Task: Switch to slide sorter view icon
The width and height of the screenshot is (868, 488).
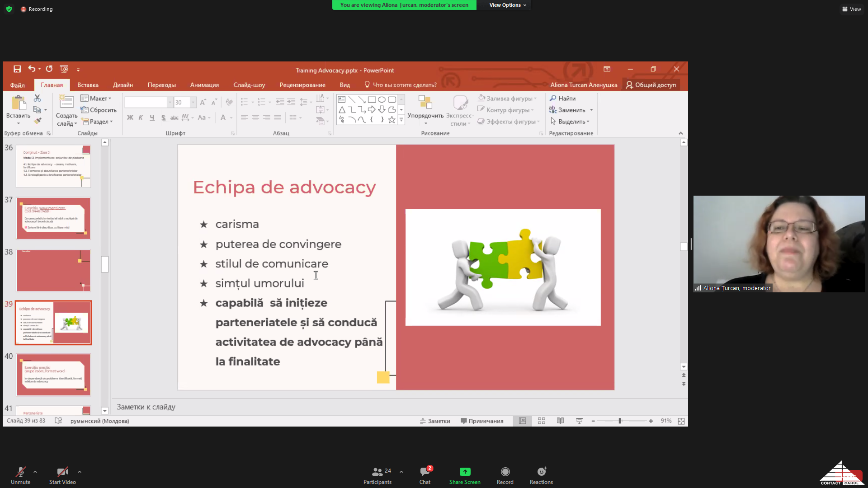Action: (x=542, y=421)
